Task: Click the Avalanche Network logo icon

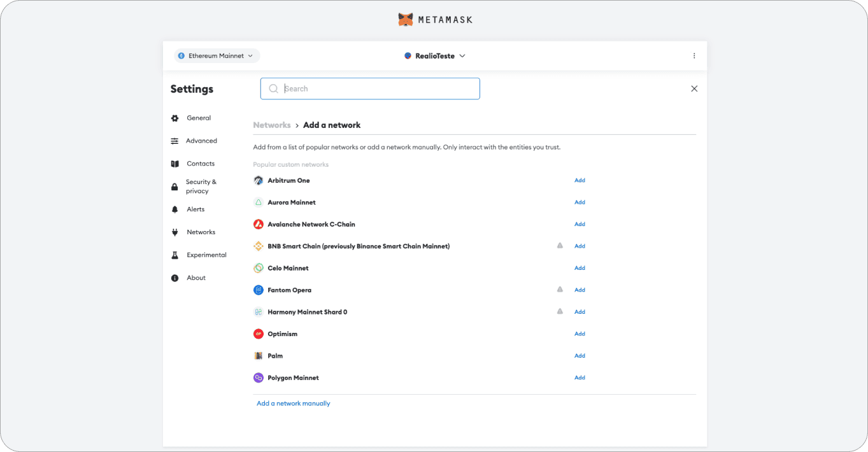Action: [259, 225]
